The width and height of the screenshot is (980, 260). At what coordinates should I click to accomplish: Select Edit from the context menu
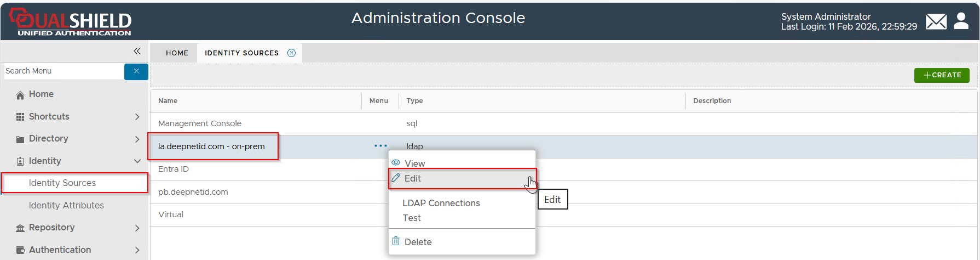[412, 179]
